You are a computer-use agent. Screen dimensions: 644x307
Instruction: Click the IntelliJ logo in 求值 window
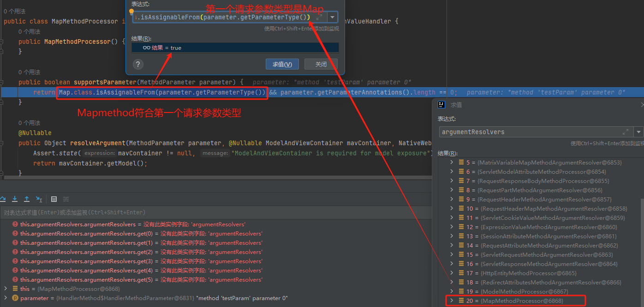point(441,105)
